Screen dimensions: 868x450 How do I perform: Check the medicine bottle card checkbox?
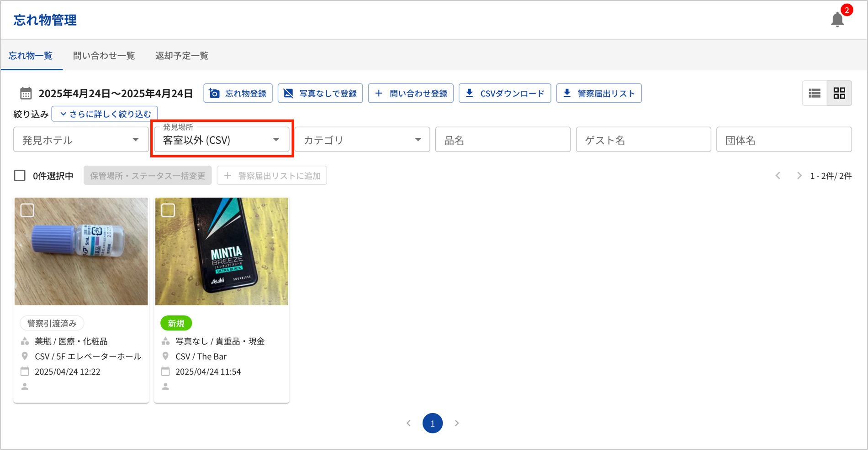[x=27, y=210]
